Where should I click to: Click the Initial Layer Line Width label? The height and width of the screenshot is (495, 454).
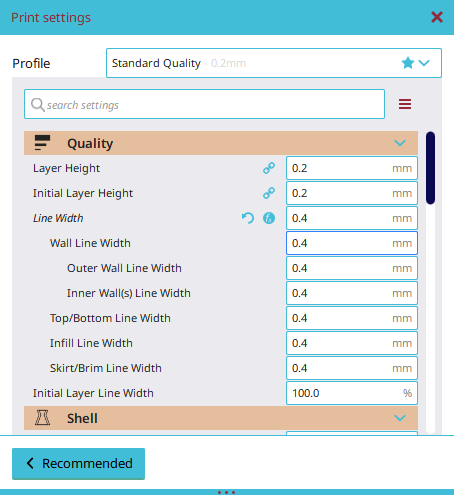point(93,393)
